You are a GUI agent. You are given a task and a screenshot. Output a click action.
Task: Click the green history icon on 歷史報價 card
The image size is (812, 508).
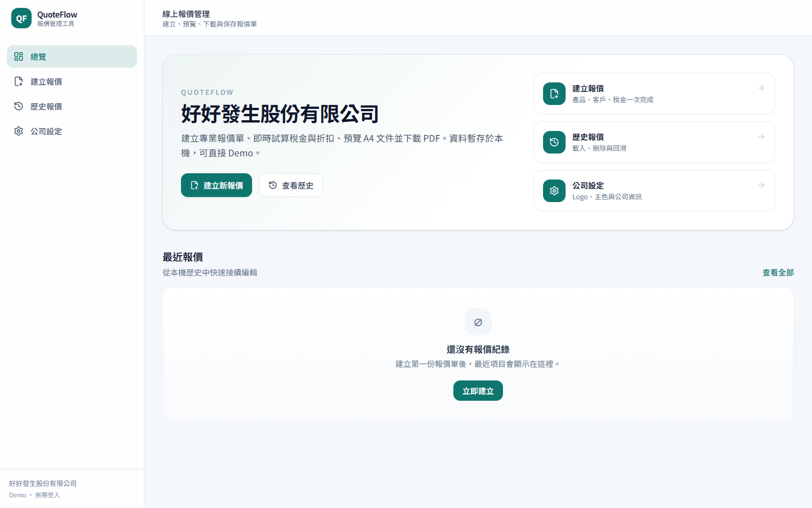coord(554,142)
